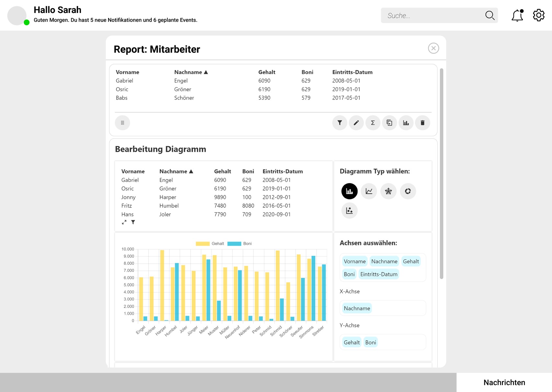Select donut chart diagram type
This screenshot has width=552, height=392.
408,191
